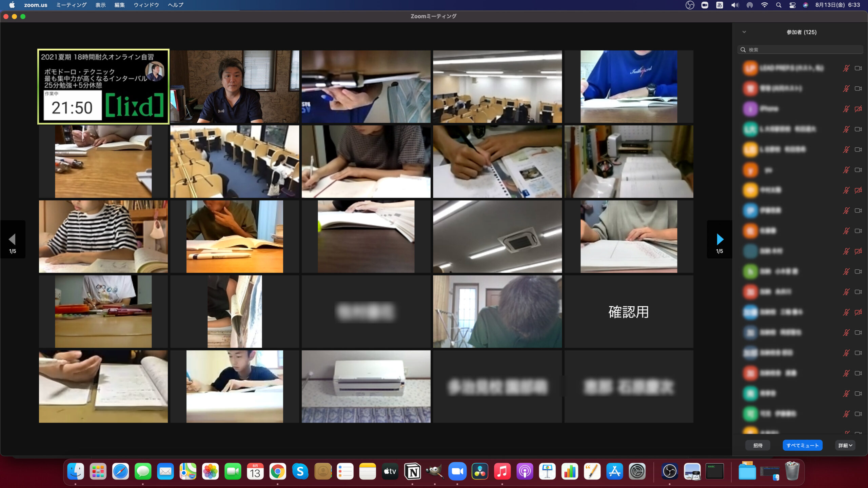Open the 表示 menu
Image resolution: width=868 pixels, height=488 pixels.
click(100, 5)
